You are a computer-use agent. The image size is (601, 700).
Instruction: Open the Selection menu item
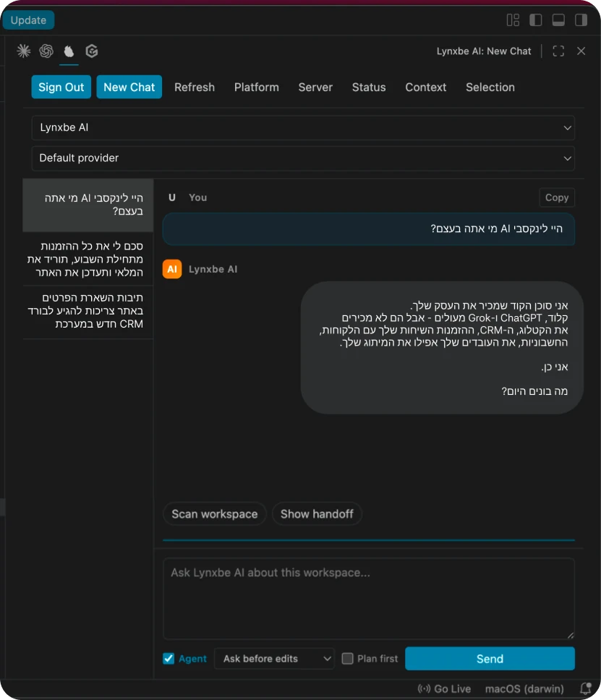point(490,87)
